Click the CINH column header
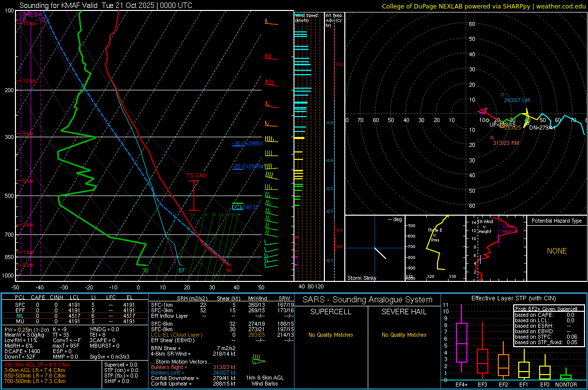 pyautogui.click(x=56, y=297)
